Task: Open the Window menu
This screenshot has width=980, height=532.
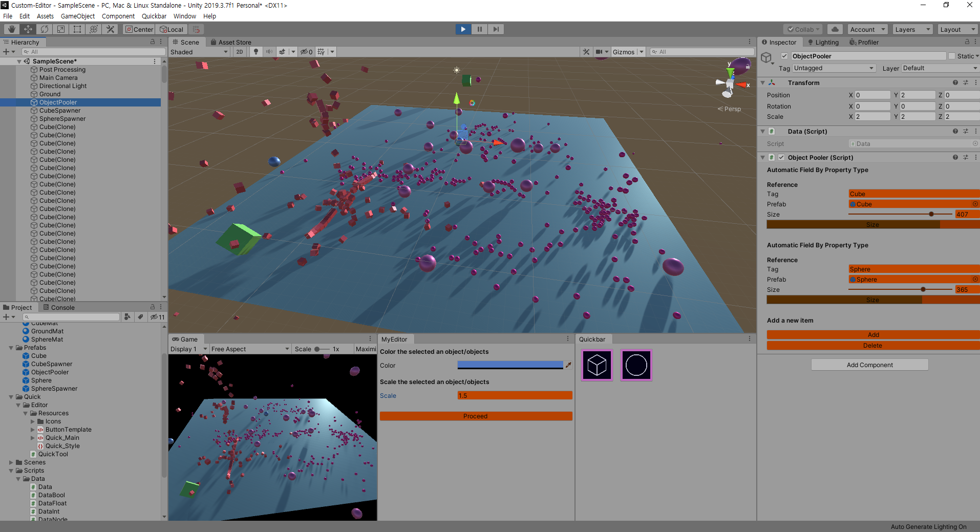Action: click(185, 16)
